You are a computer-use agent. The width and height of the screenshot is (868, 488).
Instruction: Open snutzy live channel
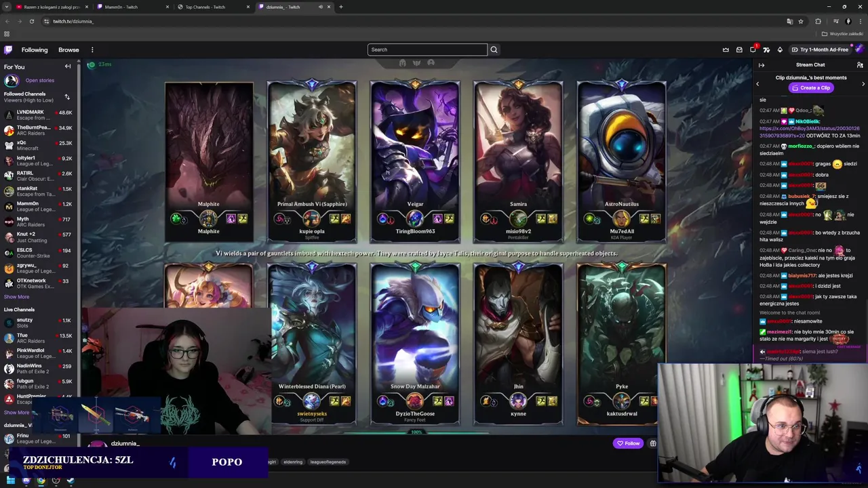point(39,323)
